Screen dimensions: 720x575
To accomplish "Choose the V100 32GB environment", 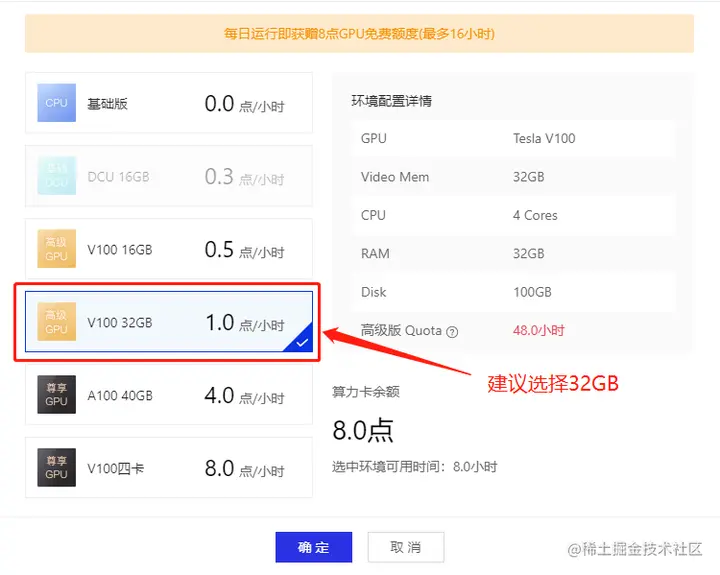I will click(x=169, y=322).
